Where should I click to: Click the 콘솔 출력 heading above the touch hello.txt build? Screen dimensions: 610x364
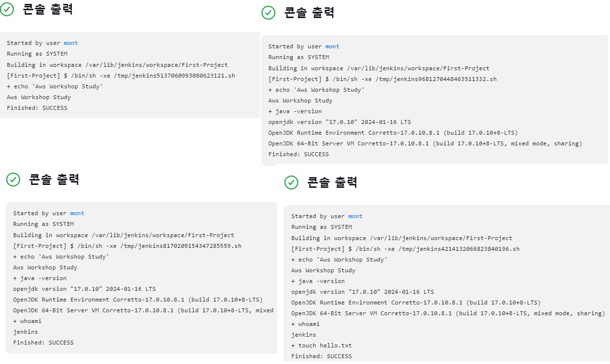332,182
